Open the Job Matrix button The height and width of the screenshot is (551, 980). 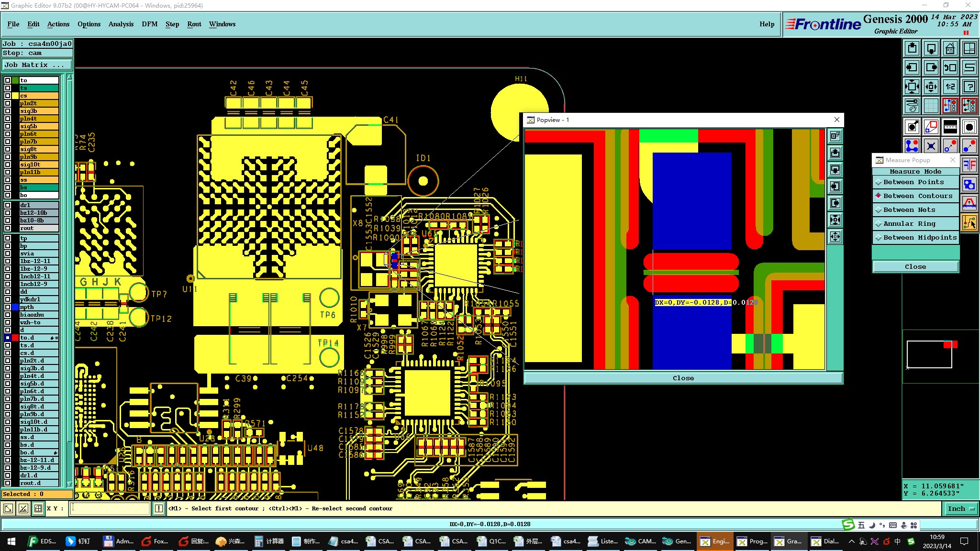(37, 65)
